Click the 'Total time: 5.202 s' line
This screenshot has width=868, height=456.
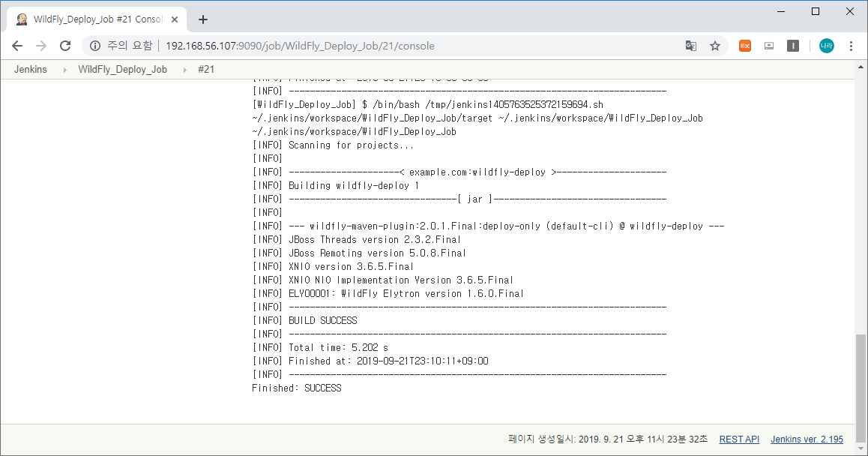pos(320,348)
